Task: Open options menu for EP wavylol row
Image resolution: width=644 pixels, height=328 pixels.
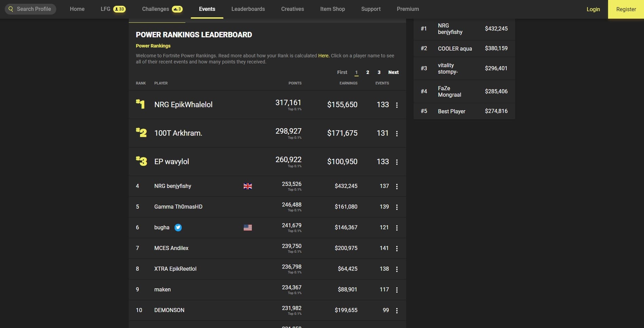Action: point(397,162)
